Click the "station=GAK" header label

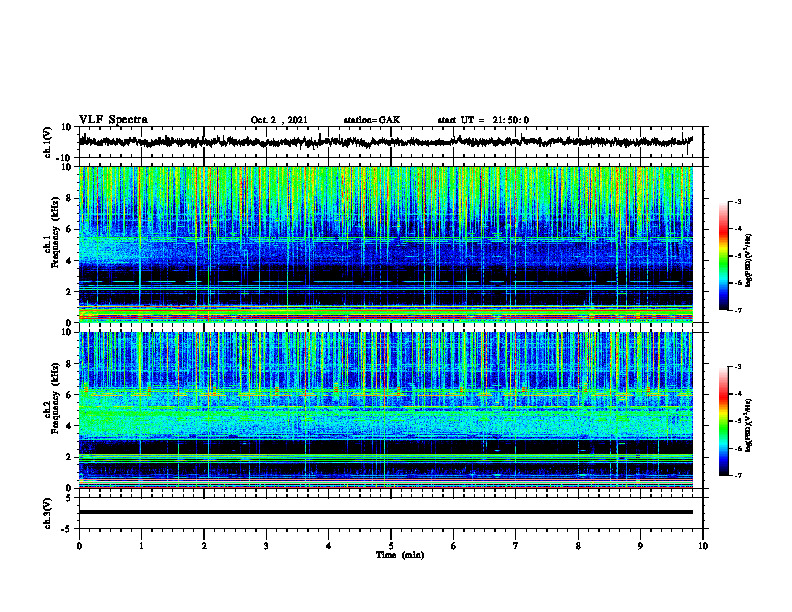pos(372,120)
